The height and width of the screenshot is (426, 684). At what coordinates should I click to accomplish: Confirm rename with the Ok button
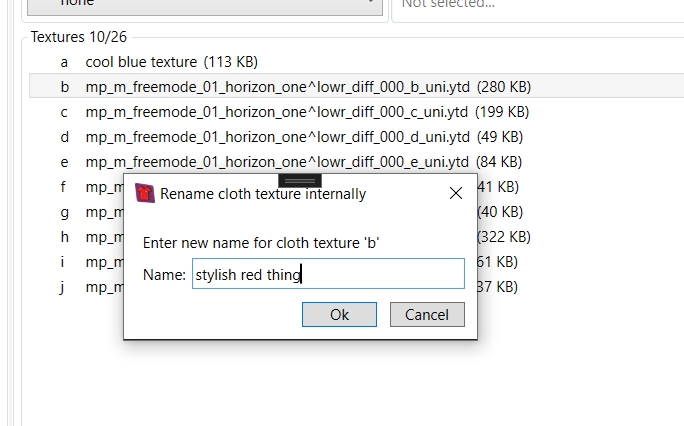[339, 314]
